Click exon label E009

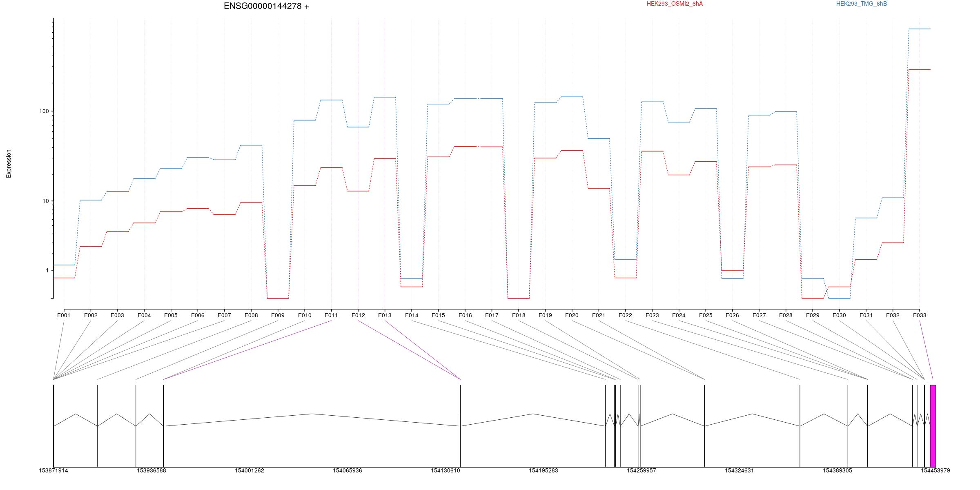pos(278,315)
